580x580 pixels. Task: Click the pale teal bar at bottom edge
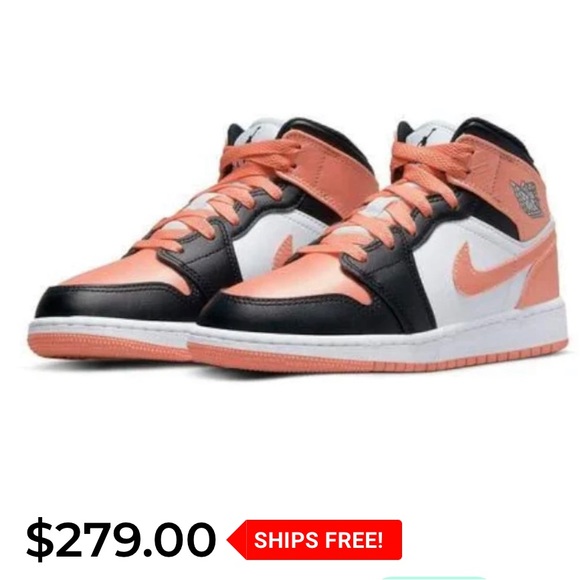(435, 578)
